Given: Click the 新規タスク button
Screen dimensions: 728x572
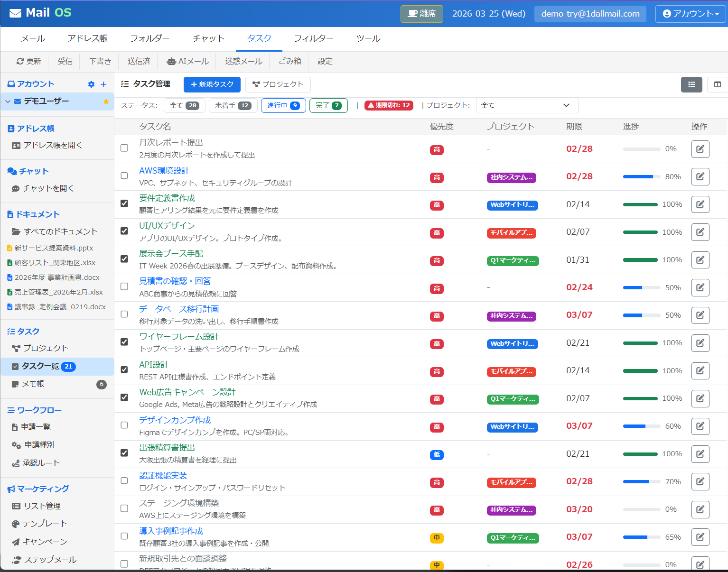Looking at the screenshot, I should [x=212, y=84].
